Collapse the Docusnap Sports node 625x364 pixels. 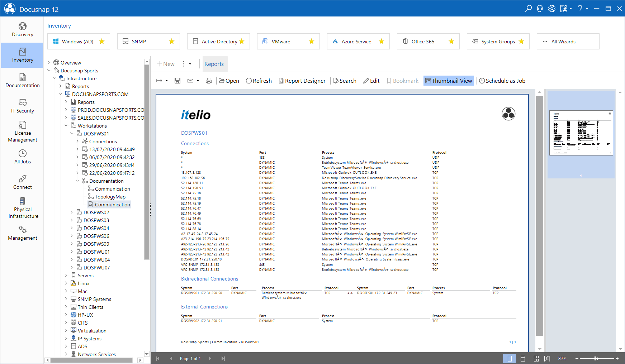pos(49,71)
